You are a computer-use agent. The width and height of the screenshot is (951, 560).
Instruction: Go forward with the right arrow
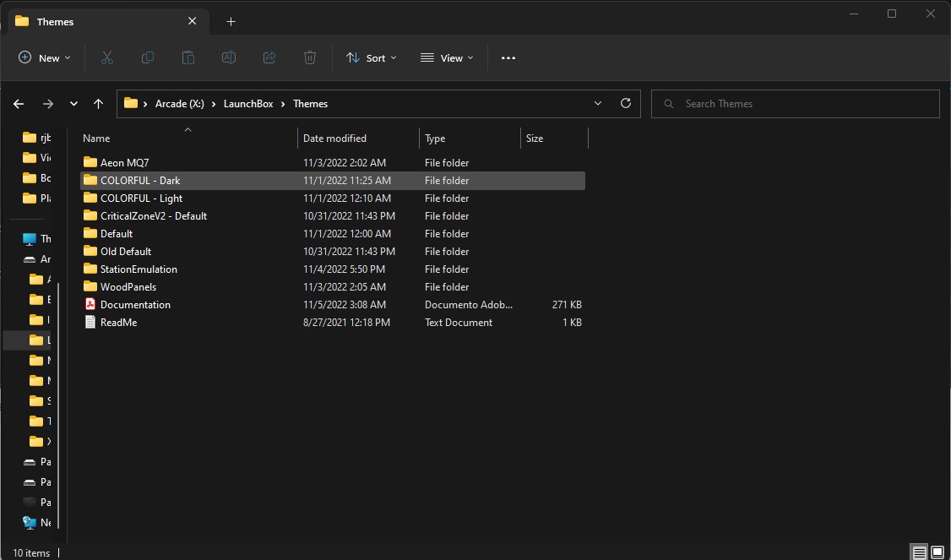pyautogui.click(x=48, y=104)
